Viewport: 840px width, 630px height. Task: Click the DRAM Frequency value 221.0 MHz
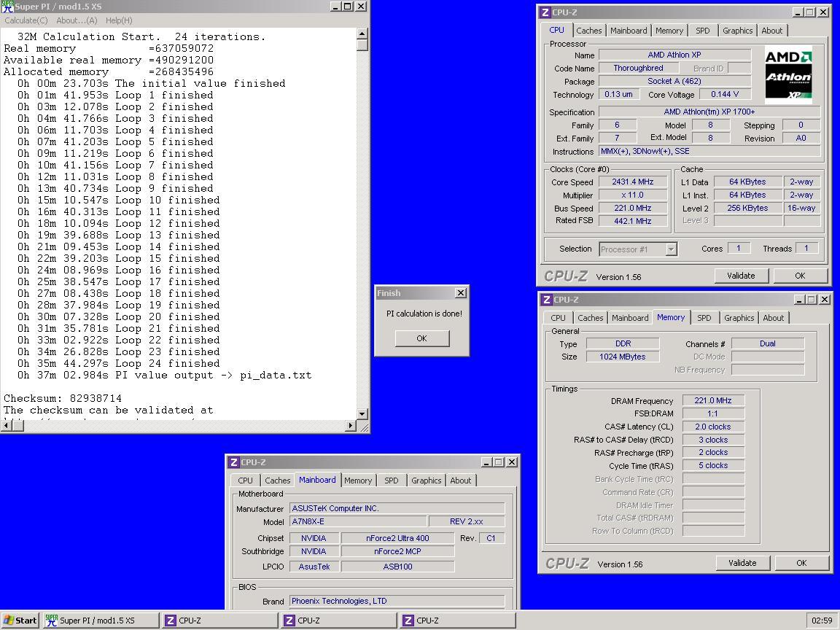coord(712,401)
